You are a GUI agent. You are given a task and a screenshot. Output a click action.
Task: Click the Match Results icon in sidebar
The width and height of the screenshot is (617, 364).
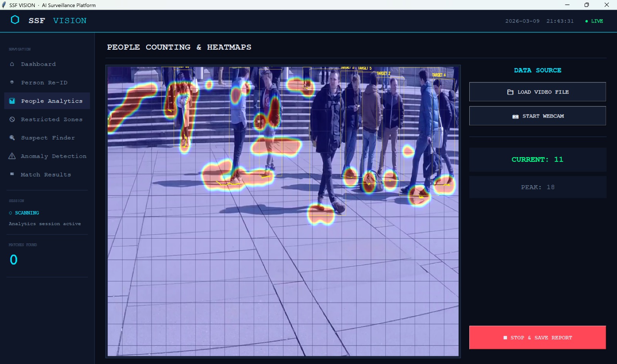tap(12, 174)
